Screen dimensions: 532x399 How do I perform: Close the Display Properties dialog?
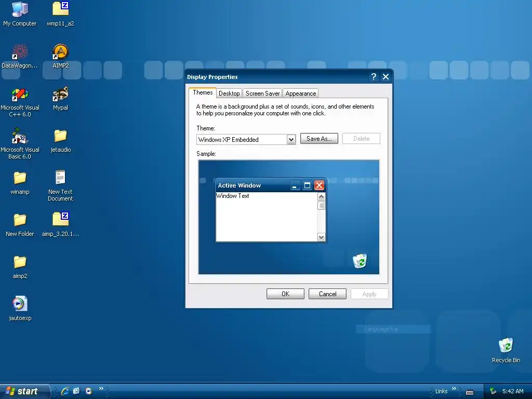pyautogui.click(x=386, y=77)
